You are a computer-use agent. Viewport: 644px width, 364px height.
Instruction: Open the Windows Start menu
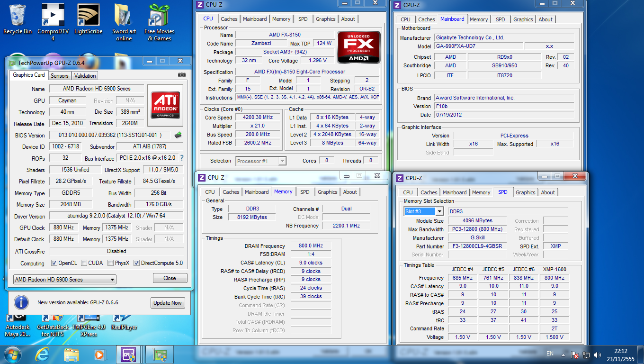tap(13, 354)
